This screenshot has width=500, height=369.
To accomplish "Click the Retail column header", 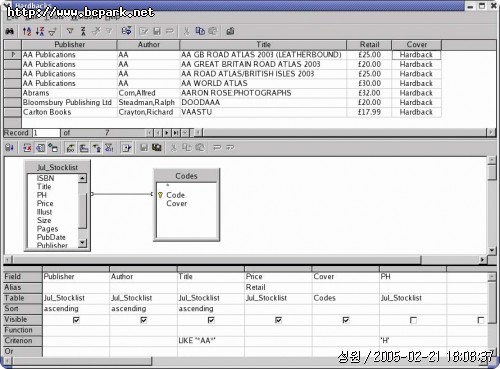I will (x=369, y=45).
